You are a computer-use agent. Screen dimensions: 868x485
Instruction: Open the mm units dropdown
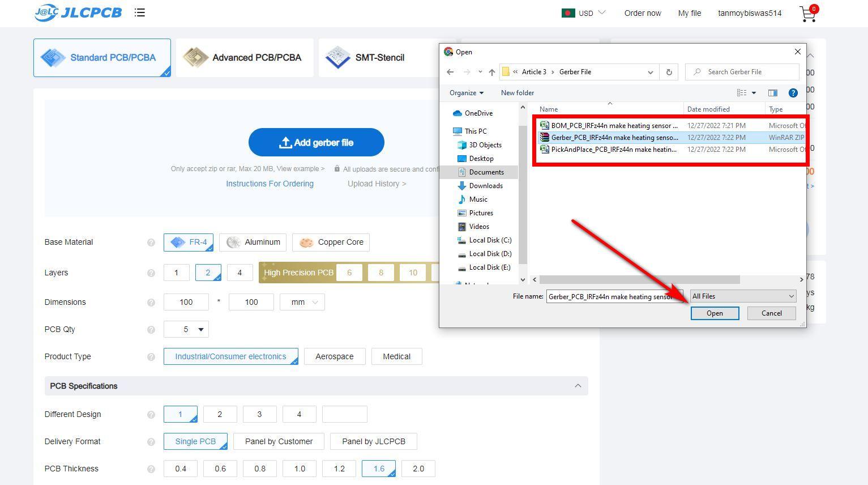[x=302, y=302]
